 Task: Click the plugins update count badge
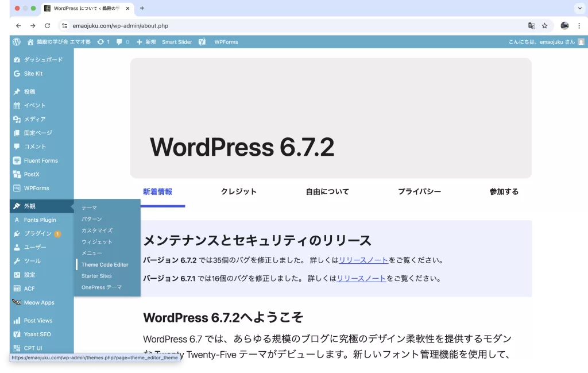(x=57, y=234)
